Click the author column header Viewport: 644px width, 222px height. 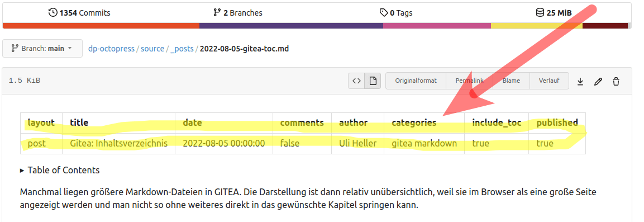pos(357,122)
